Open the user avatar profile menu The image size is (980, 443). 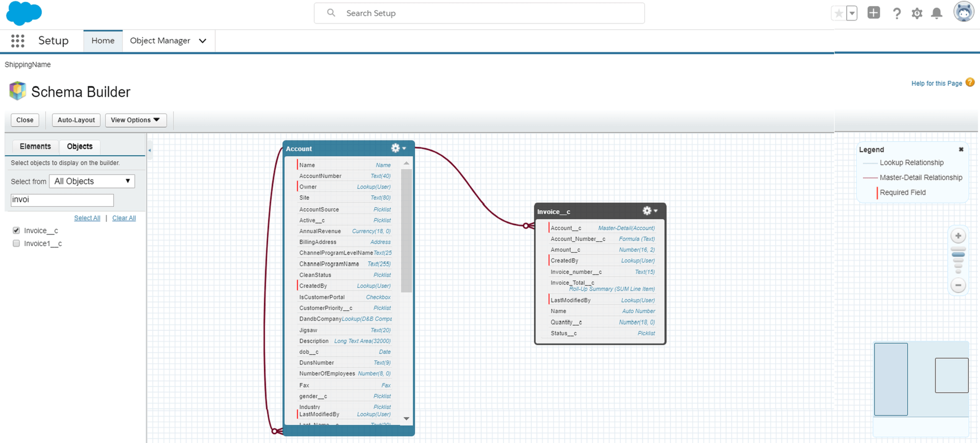[964, 12]
